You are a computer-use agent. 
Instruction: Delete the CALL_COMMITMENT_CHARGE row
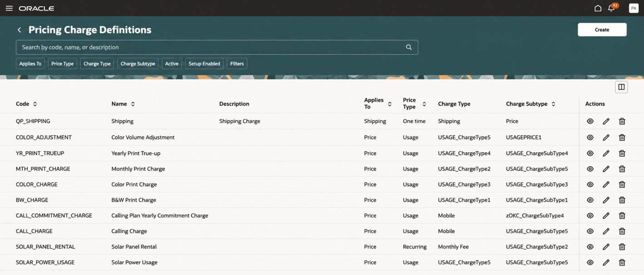pos(622,216)
